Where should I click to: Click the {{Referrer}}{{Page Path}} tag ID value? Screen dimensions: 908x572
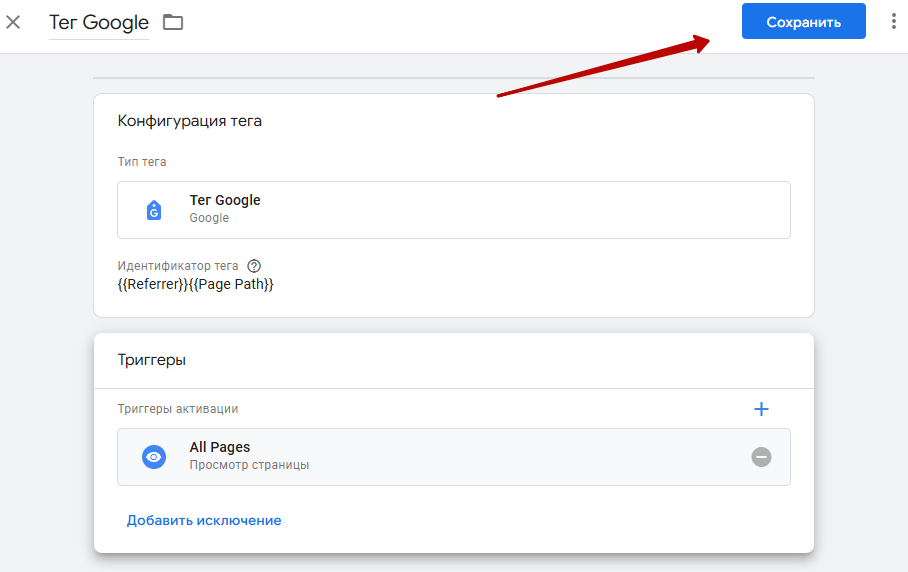point(195,284)
